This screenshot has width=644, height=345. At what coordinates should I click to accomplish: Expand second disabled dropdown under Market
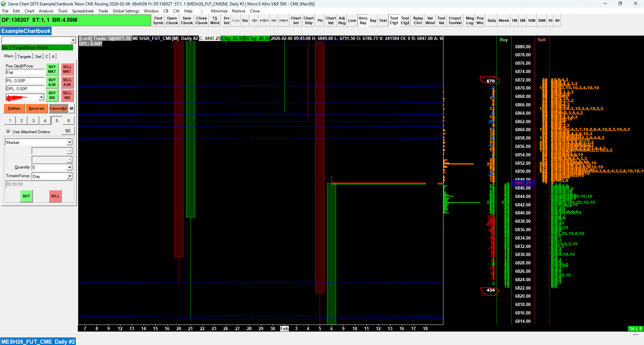point(69,159)
